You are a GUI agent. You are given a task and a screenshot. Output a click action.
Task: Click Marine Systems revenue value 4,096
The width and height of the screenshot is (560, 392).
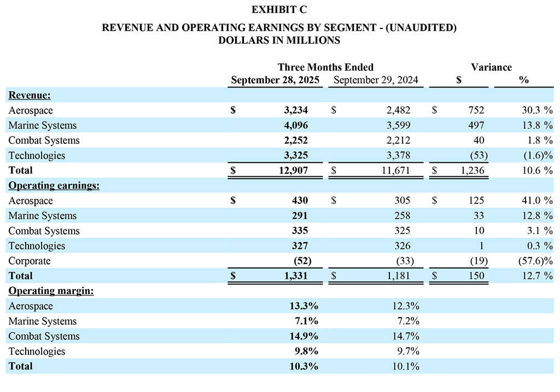[x=295, y=125]
